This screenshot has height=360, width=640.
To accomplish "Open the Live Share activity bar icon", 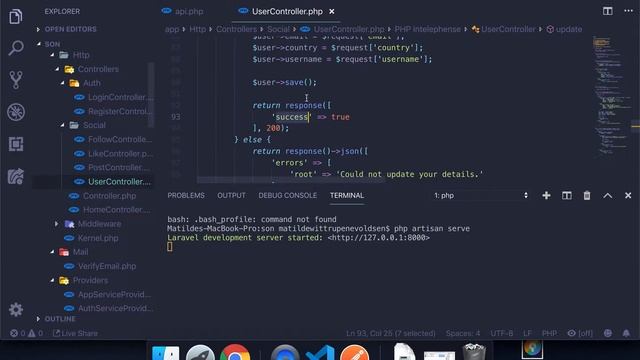I will (x=16, y=176).
